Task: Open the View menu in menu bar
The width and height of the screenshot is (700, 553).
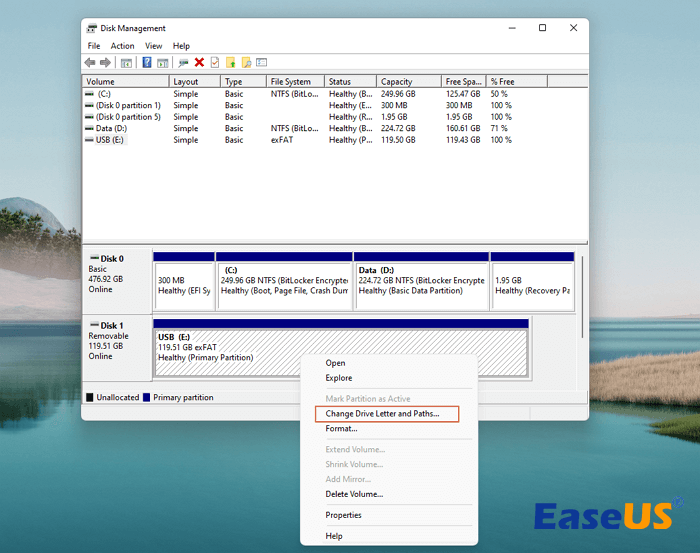Action: click(153, 46)
